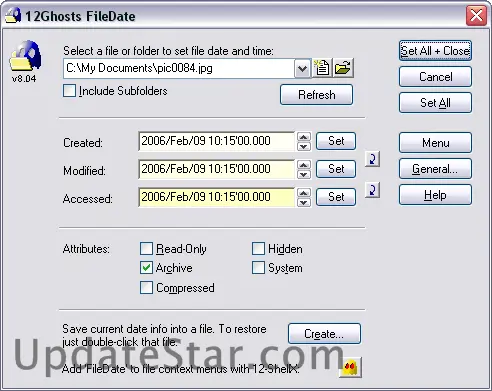Click copy-date arrow between Modified and Accessed

[372, 190]
